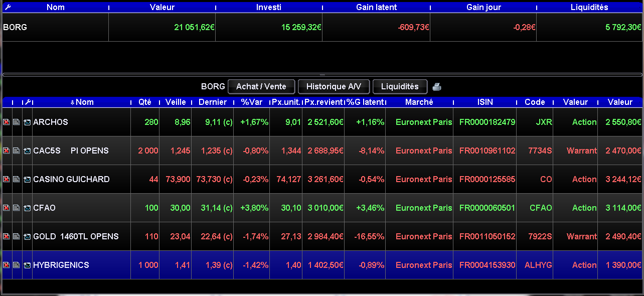Select the ARCHOS position name
This screenshot has height=296, width=644.
point(51,122)
